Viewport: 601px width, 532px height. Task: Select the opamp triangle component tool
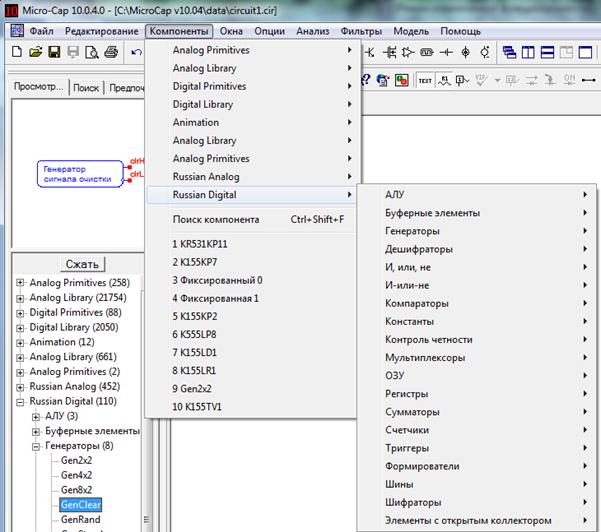coord(408,52)
